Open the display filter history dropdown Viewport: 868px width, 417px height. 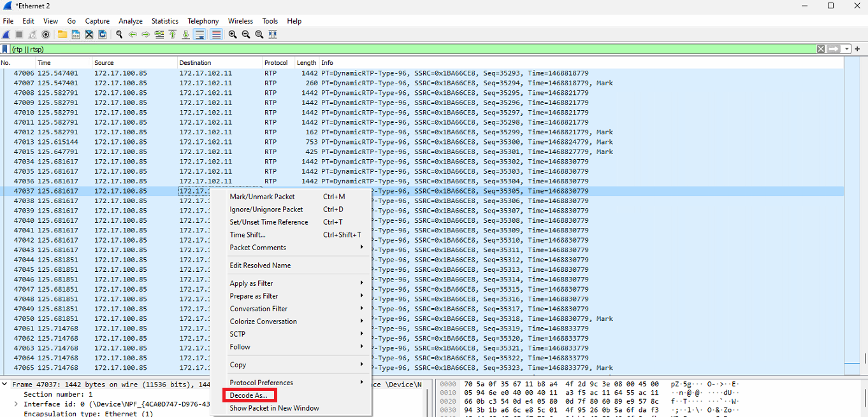click(x=847, y=49)
